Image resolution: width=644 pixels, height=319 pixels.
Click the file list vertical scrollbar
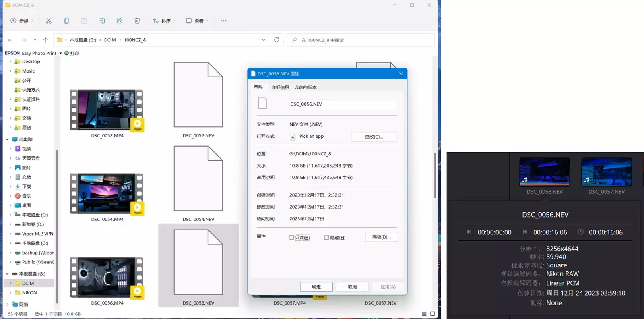435,175
